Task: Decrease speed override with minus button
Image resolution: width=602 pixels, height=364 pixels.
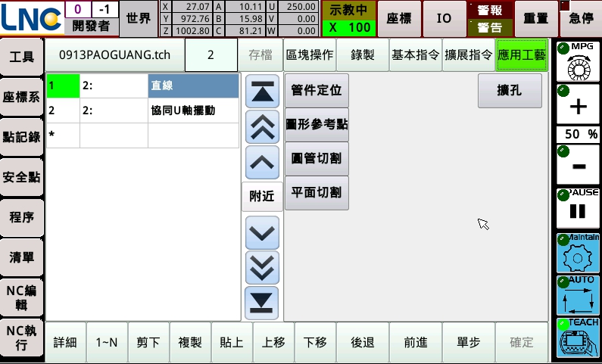Action: (x=578, y=165)
